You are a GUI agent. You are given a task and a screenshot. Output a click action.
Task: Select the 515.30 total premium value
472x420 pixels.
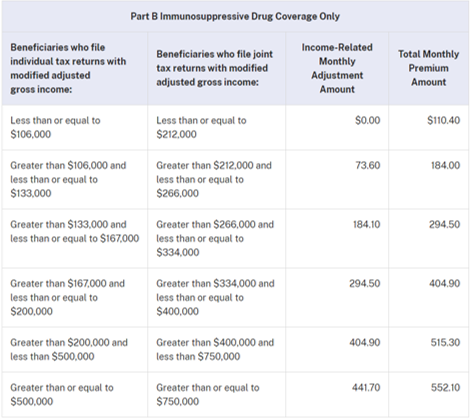pos(445,342)
